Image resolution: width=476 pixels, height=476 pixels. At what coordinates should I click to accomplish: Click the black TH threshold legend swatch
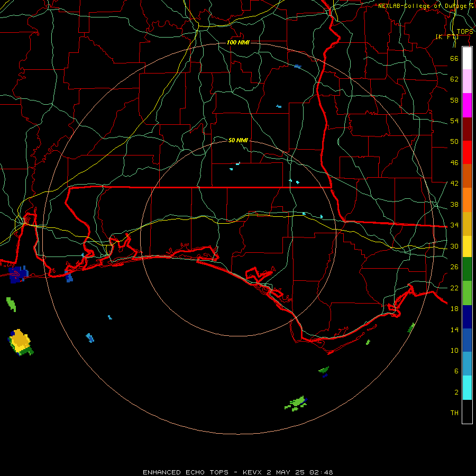point(467,411)
